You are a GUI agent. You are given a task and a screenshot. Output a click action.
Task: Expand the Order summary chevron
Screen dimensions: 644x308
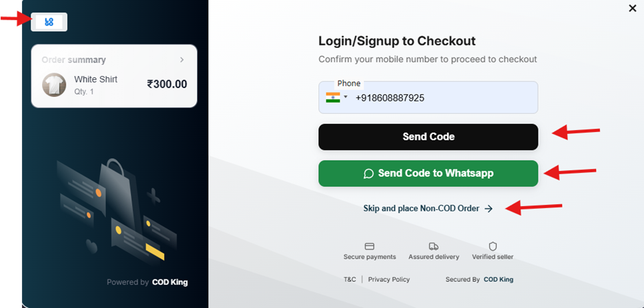pyautogui.click(x=182, y=60)
